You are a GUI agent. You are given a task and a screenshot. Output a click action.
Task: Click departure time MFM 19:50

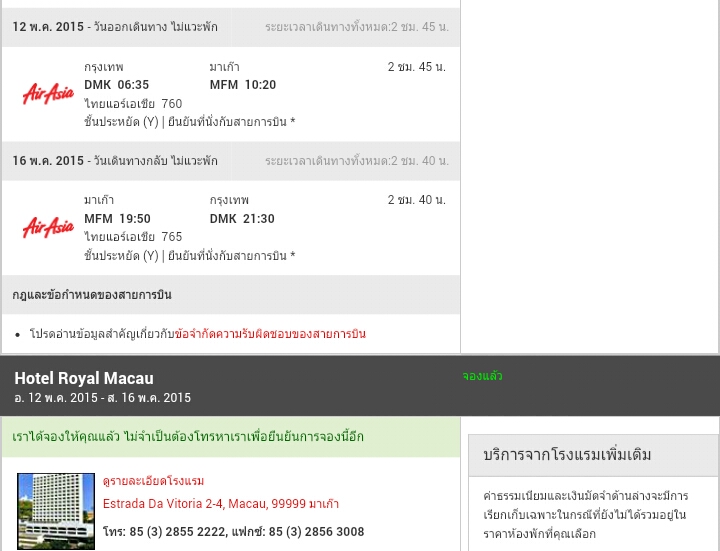click(x=117, y=219)
